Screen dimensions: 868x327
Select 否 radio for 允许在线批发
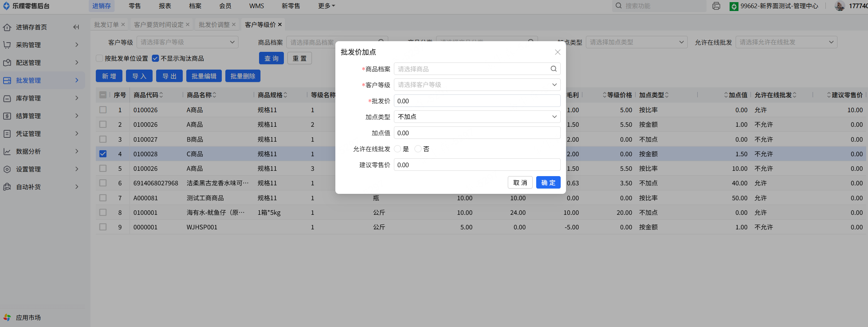coord(418,149)
